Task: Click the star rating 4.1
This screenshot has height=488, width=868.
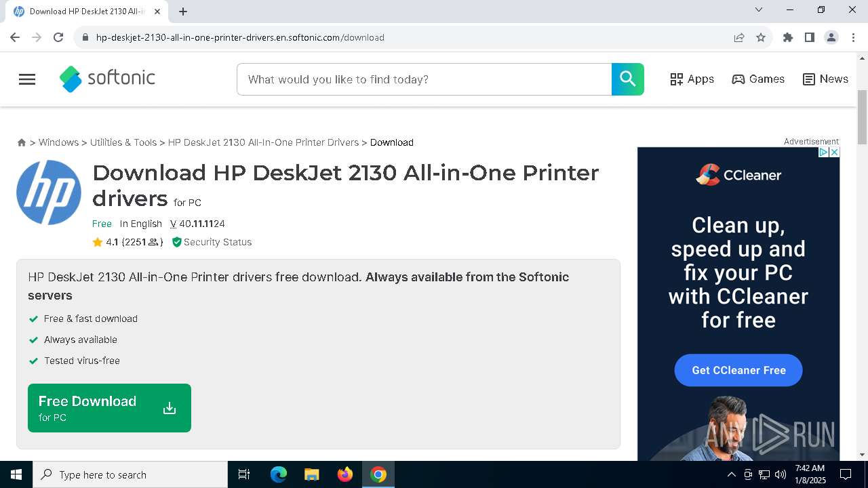Action: click(x=105, y=242)
